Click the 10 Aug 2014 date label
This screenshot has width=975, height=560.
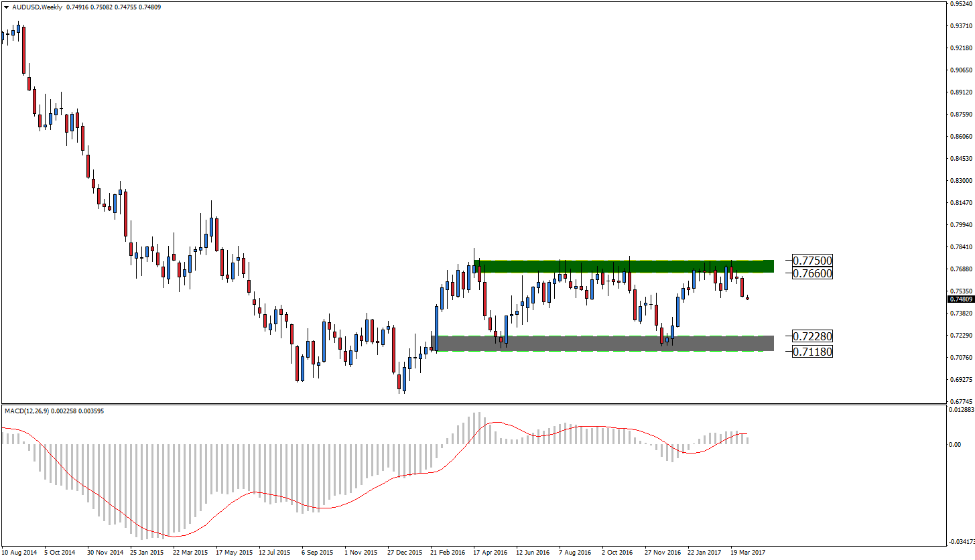click(x=19, y=553)
